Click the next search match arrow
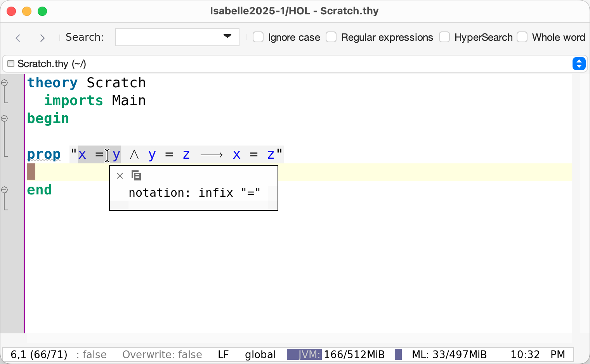 point(42,38)
